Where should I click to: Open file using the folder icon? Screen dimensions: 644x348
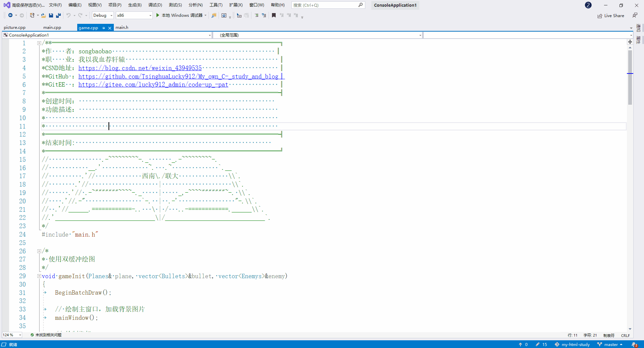44,15
